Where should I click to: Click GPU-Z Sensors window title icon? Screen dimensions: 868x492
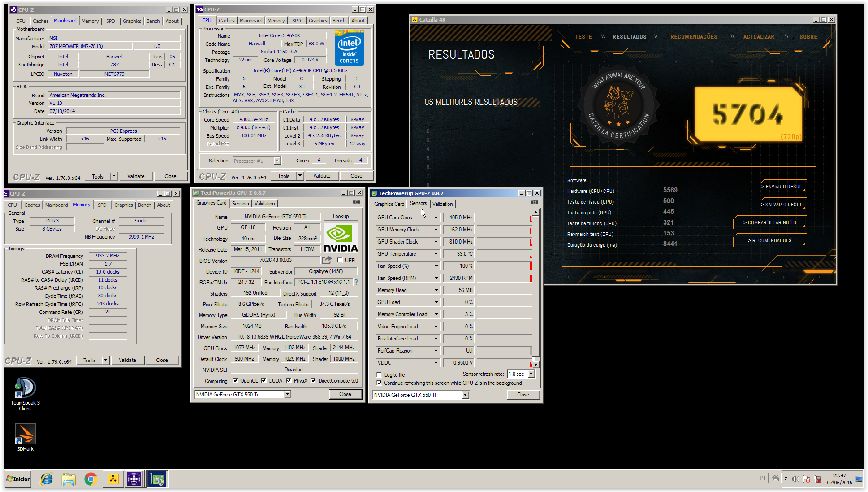click(x=374, y=193)
